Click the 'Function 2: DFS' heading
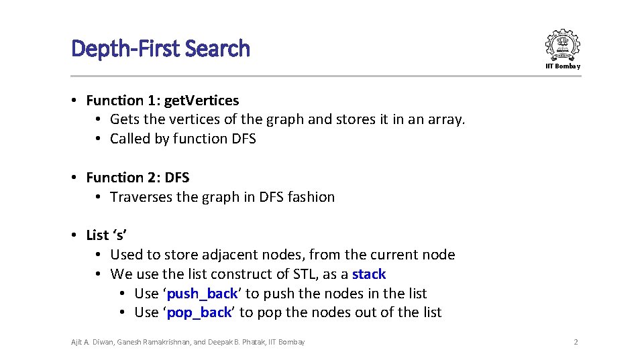 pyautogui.click(x=138, y=178)
